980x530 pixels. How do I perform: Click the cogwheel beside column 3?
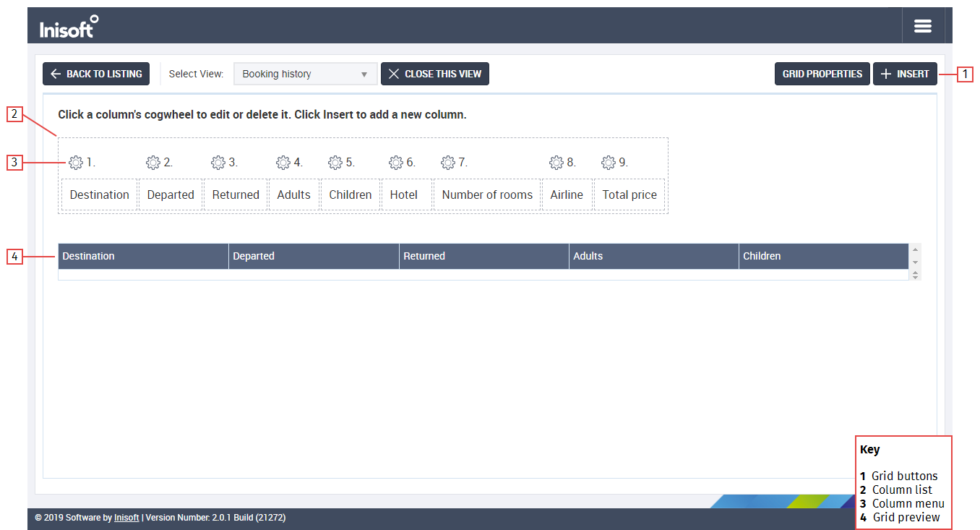point(218,163)
